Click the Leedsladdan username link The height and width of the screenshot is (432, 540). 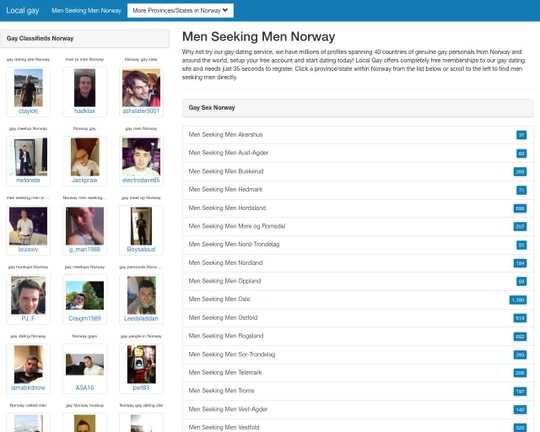(x=141, y=318)
